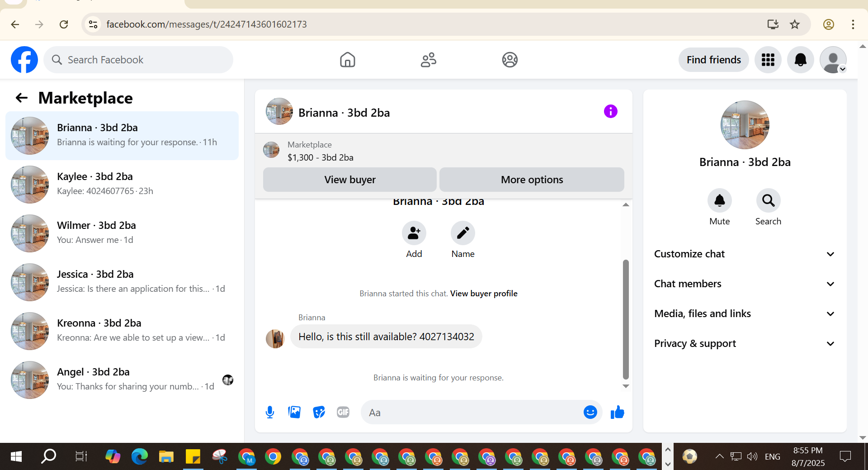Open the GIF picker

point(343,412)
